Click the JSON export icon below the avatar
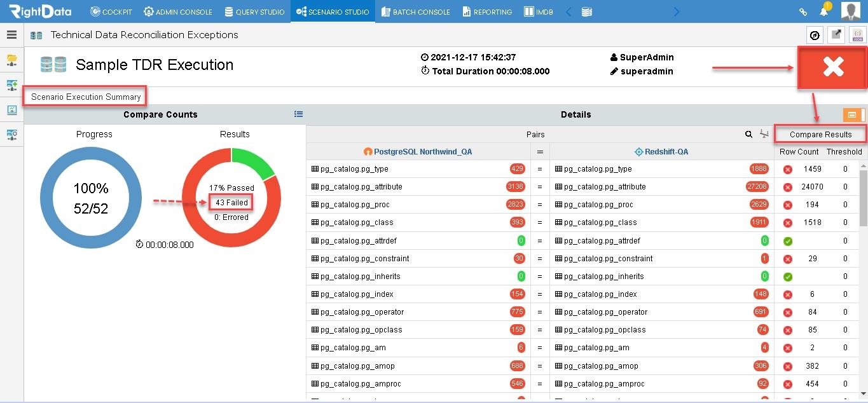This screenshot has height=403, width=868. tap(856, 35)
